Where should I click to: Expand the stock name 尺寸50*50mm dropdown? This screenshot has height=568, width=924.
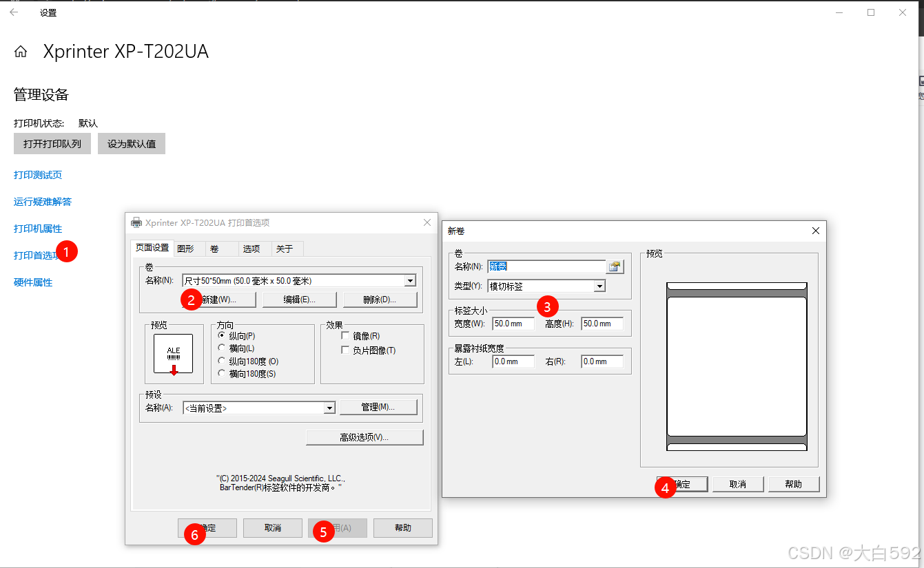pyautogui.click(x=410, y=280)
